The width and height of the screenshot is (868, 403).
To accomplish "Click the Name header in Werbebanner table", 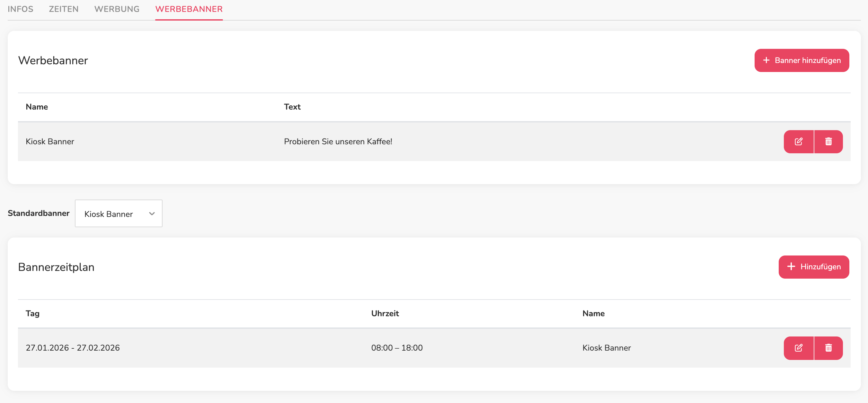I will (x=37, y=107).
